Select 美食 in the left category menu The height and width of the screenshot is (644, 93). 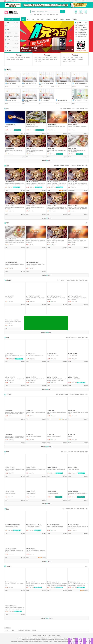point(8,23)
